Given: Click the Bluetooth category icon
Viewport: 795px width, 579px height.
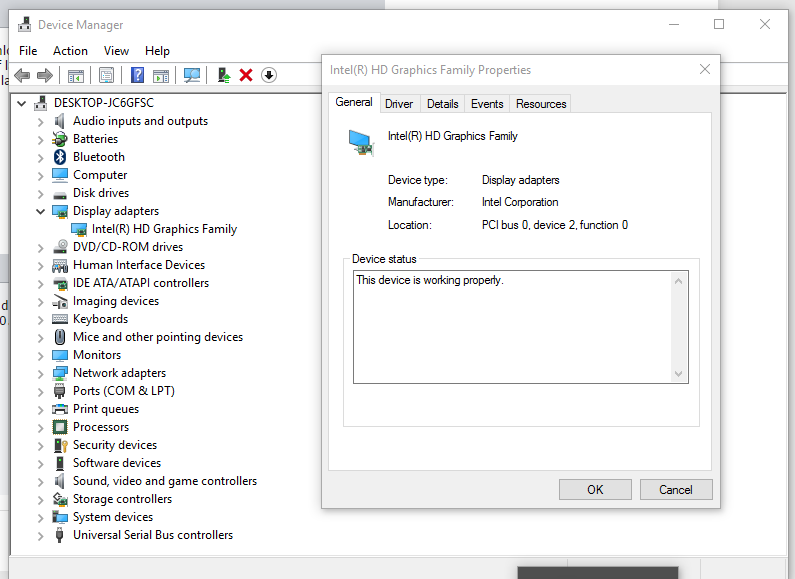Looking at the screenshot, I should [60, 157].
